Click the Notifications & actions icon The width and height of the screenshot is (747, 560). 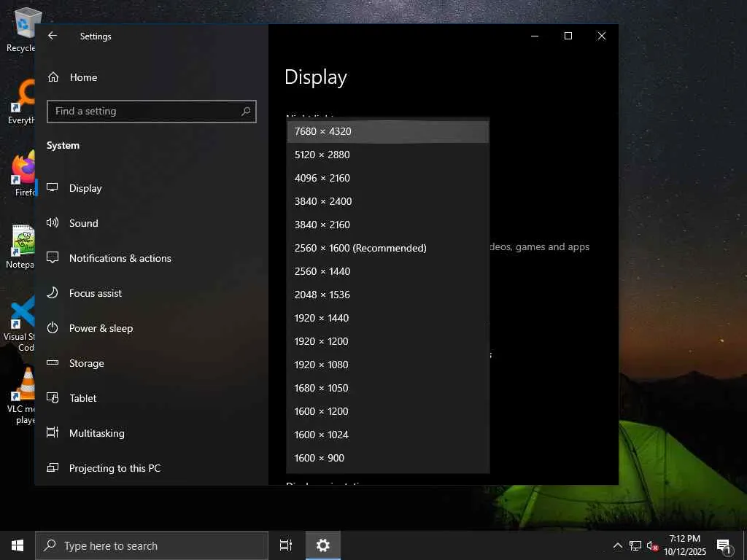(x=53, y=257)
